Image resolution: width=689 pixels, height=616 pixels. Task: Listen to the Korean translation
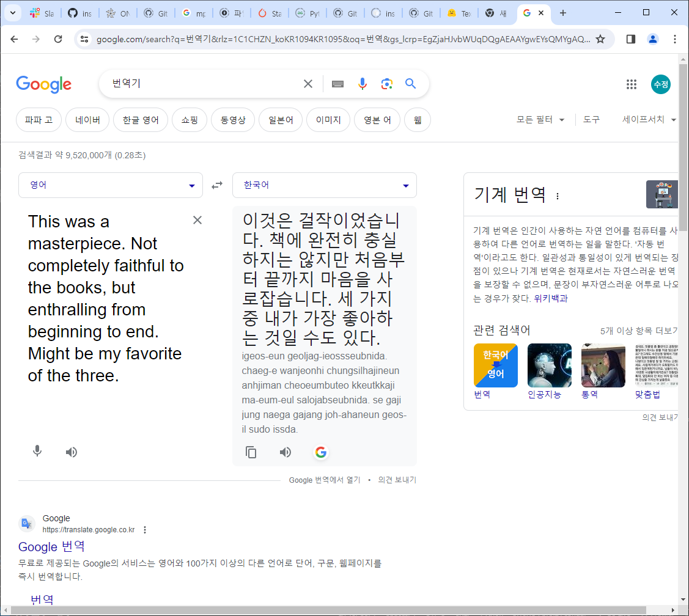(x=285, y=452)
